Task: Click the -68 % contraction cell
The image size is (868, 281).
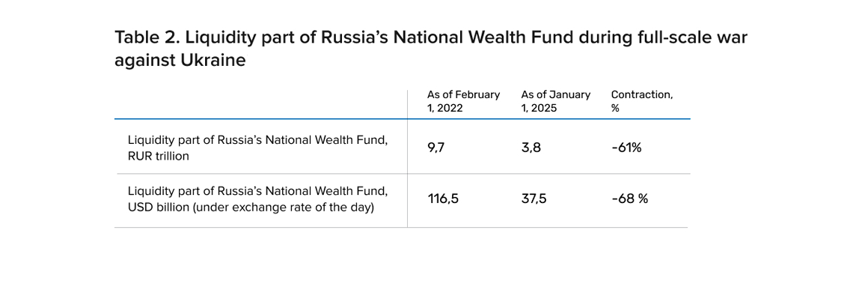Action: [629, 200]
